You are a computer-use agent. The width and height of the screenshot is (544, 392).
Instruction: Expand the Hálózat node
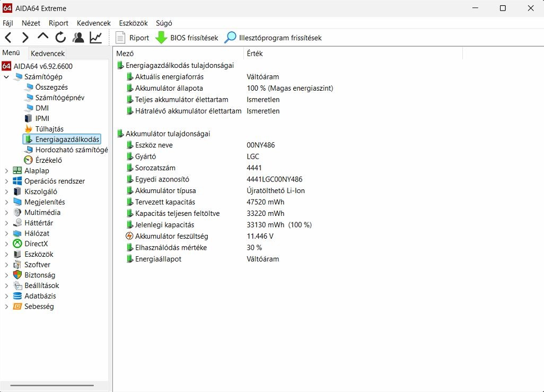pyautogui.click(x=6, y=233)
